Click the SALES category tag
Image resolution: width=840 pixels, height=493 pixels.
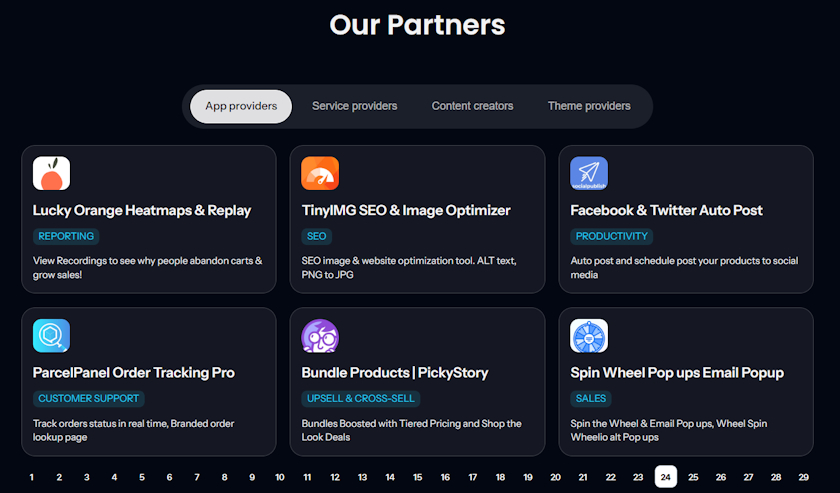tap(591, 399)
